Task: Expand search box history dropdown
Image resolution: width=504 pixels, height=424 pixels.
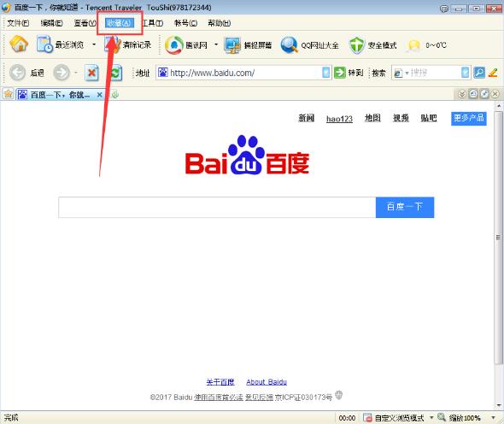Action: coord(465,73)
